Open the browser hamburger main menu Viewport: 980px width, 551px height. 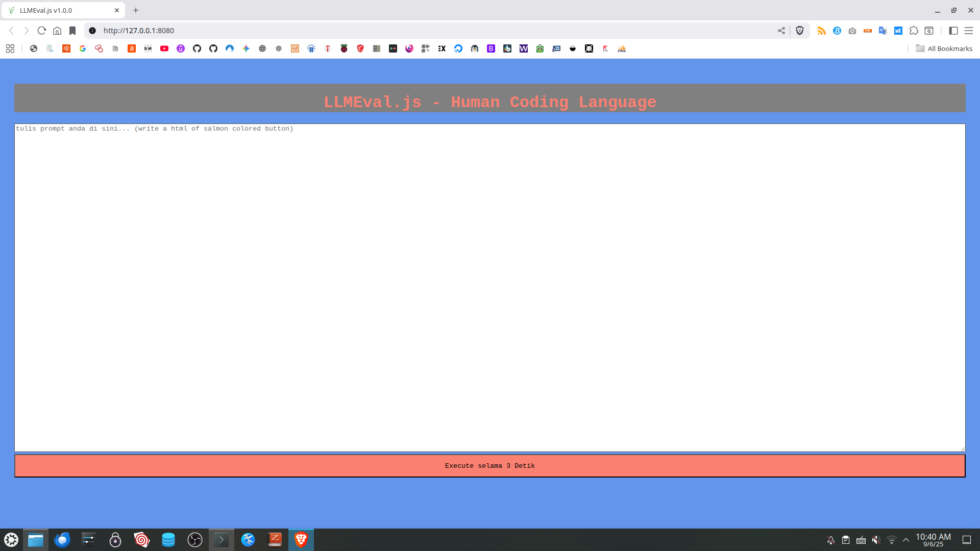(x=969, y=31)
